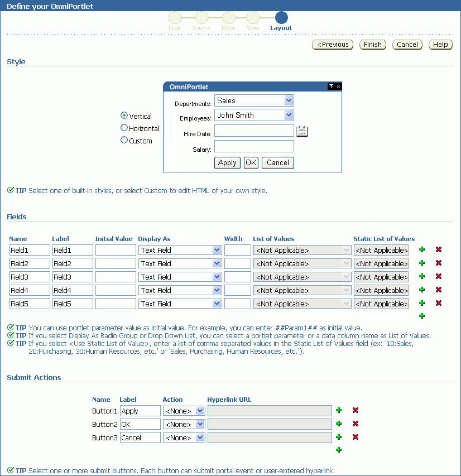The height and width of the screenshot is (476, 461).
Task: Click Apply in the OmniPortlet preview
Action: coord(227,162)
